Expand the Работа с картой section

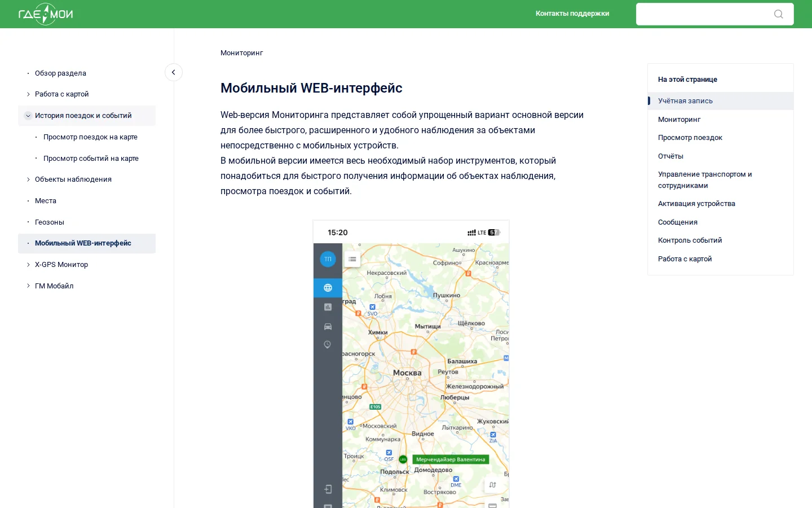pyautogui.click(x=28, y=94)
